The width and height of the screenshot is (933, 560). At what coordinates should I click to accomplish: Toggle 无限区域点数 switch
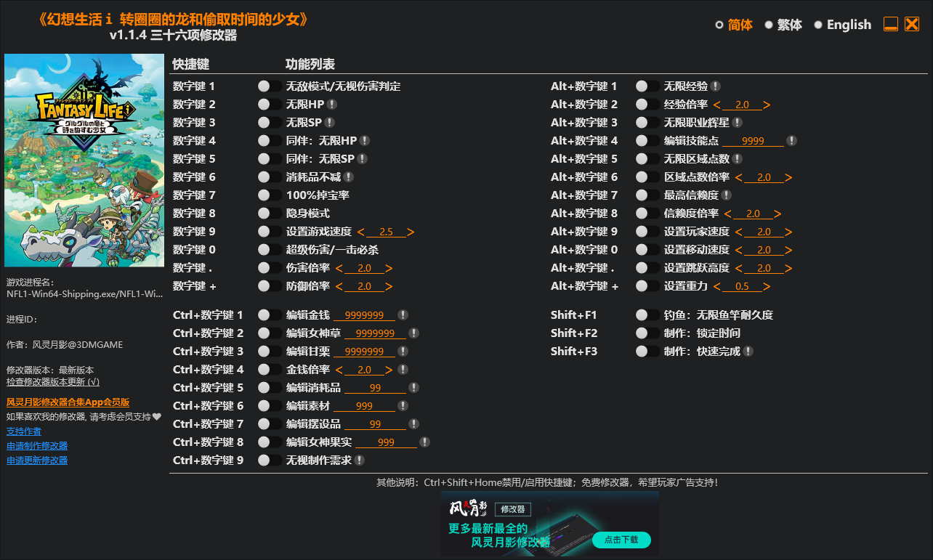click(647, 159)
